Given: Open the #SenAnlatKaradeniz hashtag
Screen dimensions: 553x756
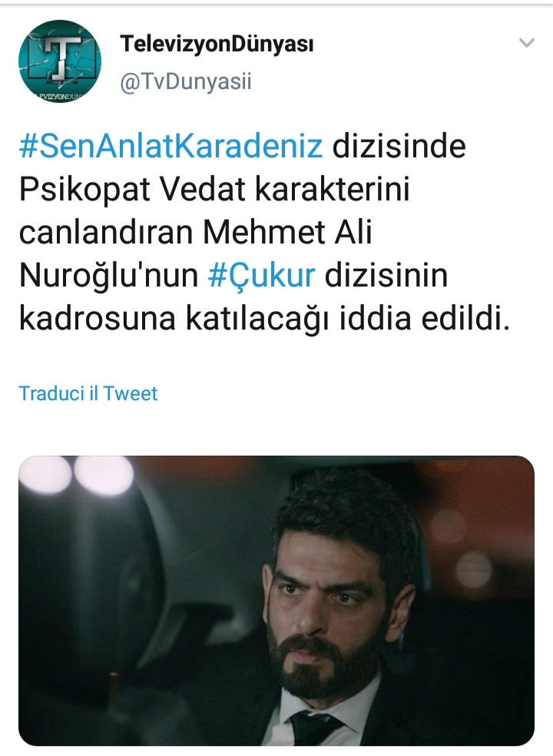Looking at the screenshot, I should (x=171, y=146).
